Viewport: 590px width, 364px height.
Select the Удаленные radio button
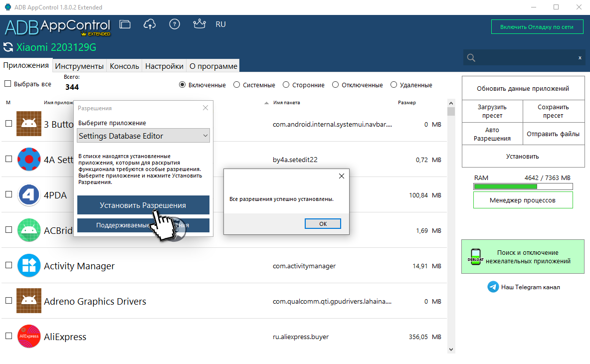tap(393, 85)
